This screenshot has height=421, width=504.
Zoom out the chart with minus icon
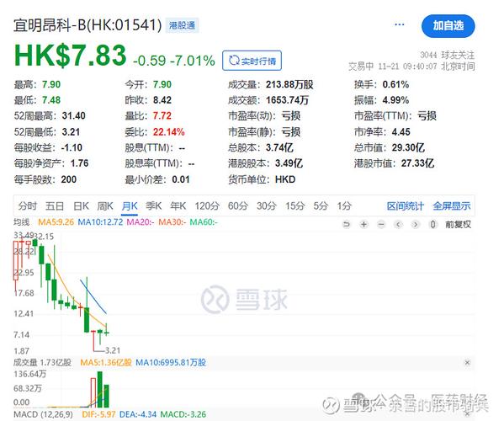coord(381,224)
